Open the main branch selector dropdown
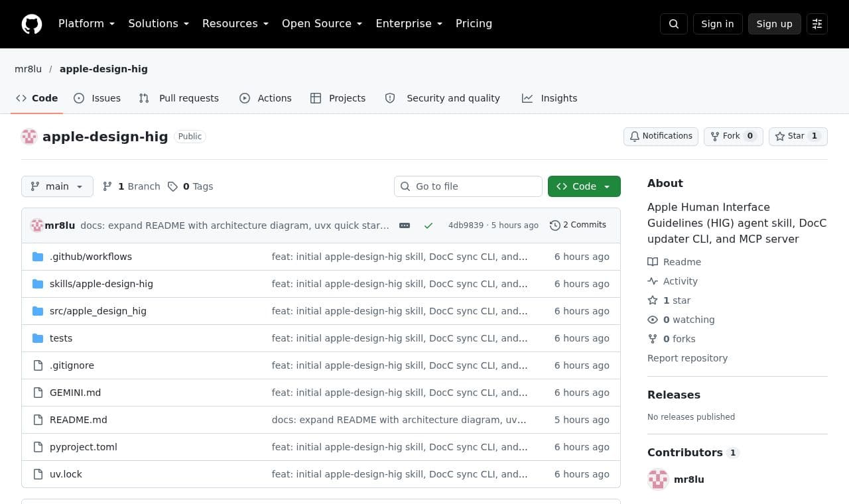 57,186
